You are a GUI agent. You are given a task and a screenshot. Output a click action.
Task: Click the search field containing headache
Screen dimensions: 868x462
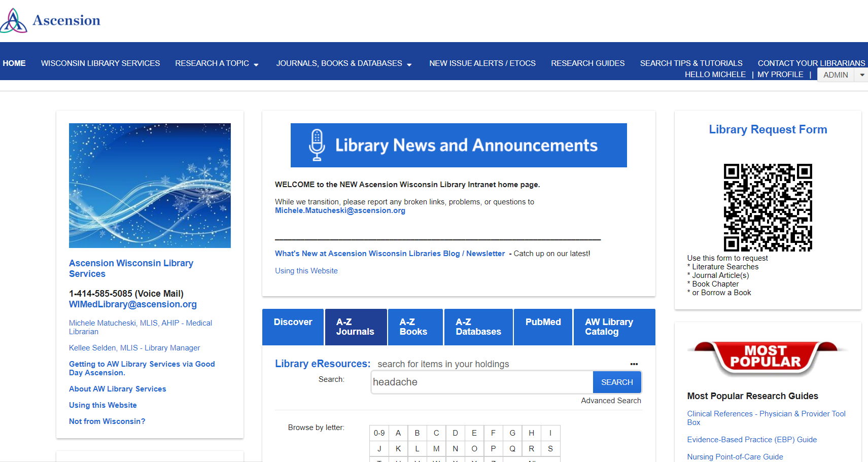(482, 382)
